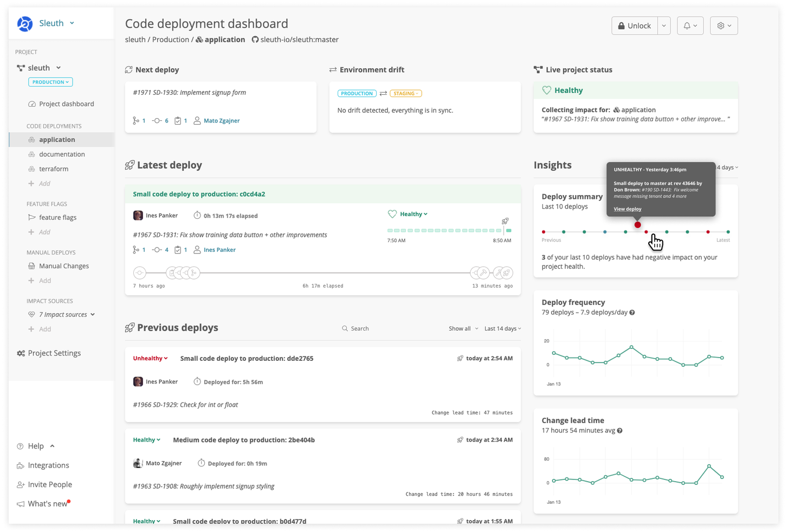788x532 pixels.
Task: Open Small code deploy to production: dde2765
Action: tap(247, 358)
